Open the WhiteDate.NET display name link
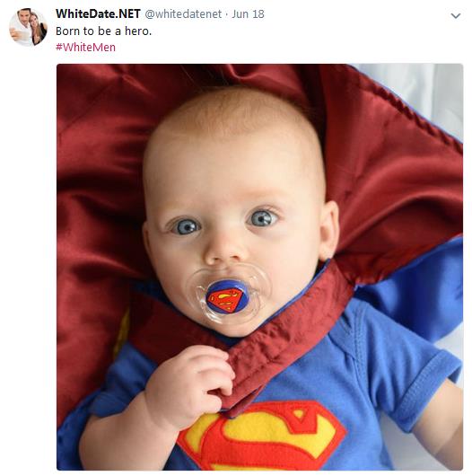This screenshot has width=472, height=476. click(x=98, y=14)
